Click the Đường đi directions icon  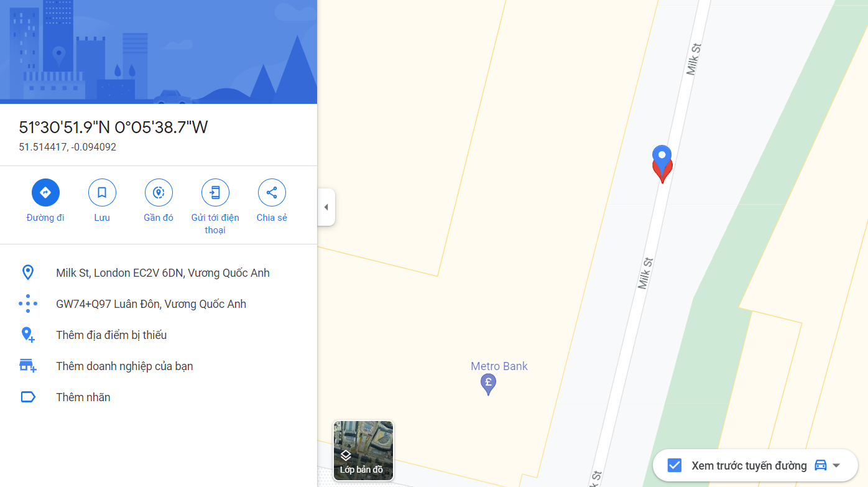[45, 193]
